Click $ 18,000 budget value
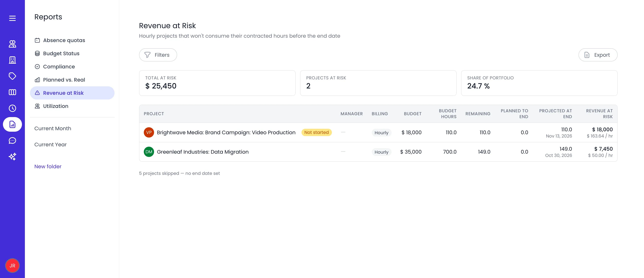 [x=411, y=132]
